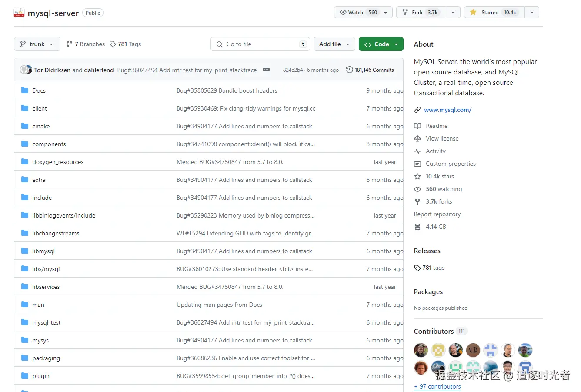Open commit 'Bug#35930469: Fix clang-tidy warnings'
This screenshot has height=392, width=581.
click(246, 108)
